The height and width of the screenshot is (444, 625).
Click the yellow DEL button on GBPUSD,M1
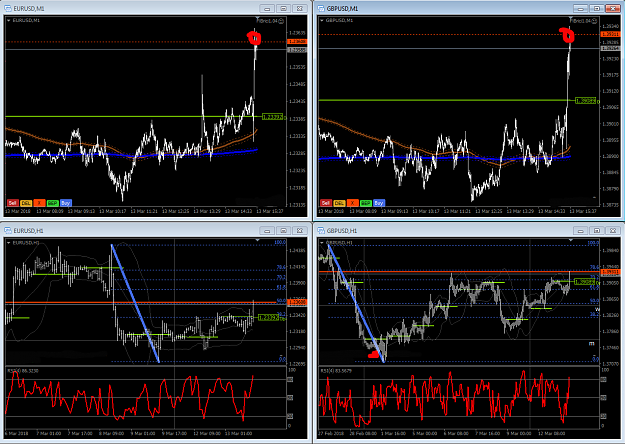point(339,203)
